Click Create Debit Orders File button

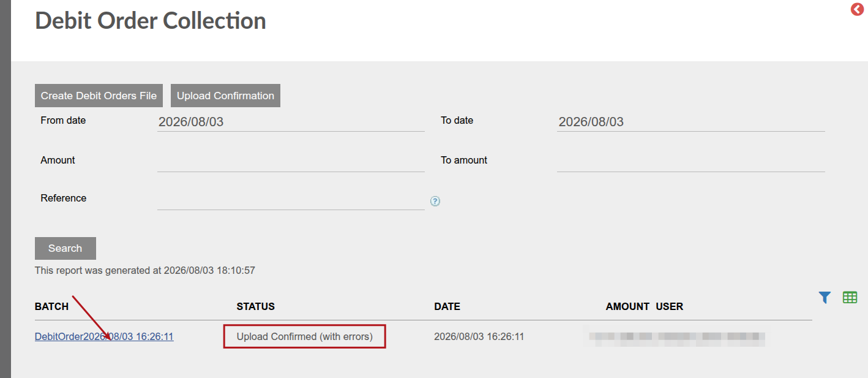(x=99, y=96)
